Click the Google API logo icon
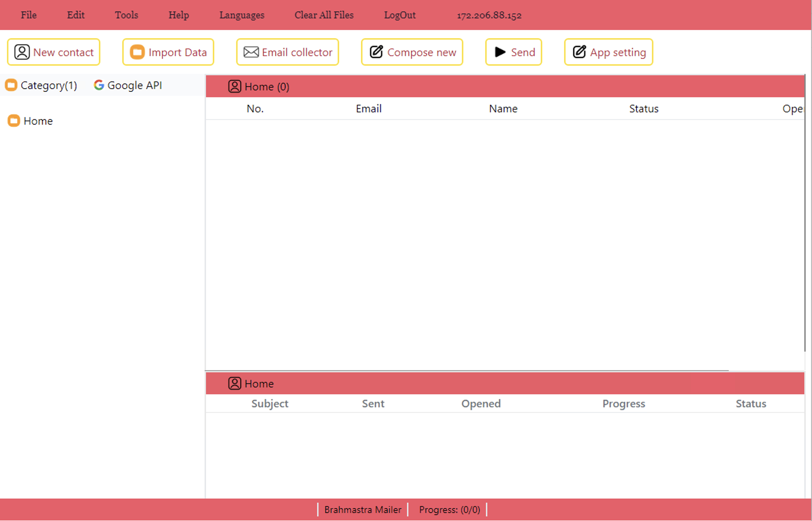Image resolution: width=812 pixels, height=521 pixels. [x=98, y=85]
